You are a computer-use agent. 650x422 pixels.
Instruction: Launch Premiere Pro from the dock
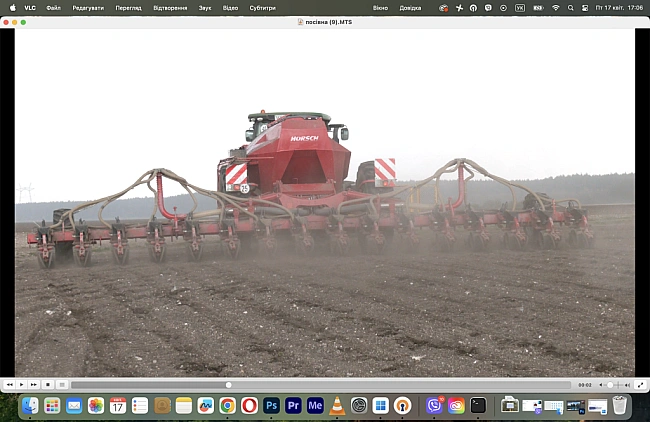pyautogui.click(x=293, y=405)
